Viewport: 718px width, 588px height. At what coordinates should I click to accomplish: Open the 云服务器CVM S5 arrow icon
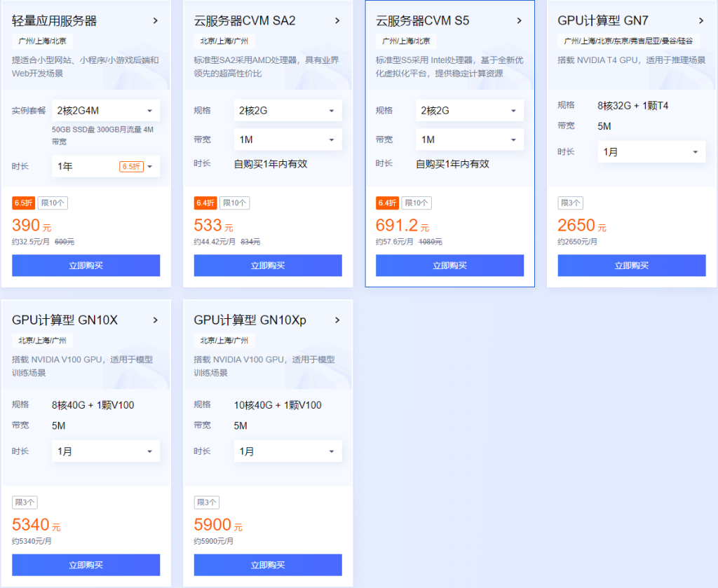519,21
